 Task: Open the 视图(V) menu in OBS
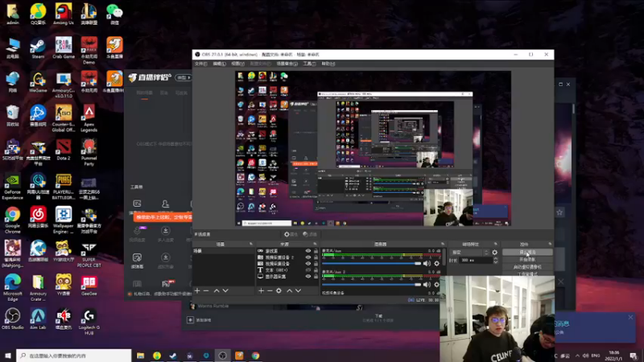pyautogui.click(x=237, y=64)
